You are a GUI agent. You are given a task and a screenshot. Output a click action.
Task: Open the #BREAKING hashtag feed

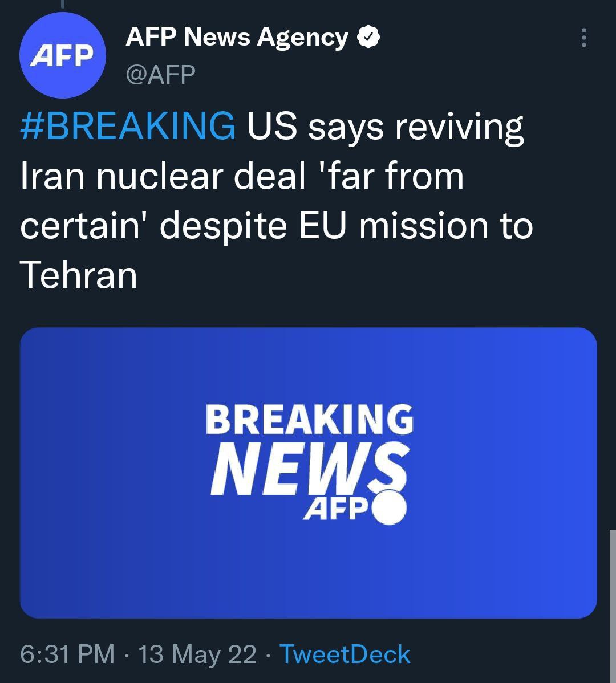[127, 127]
